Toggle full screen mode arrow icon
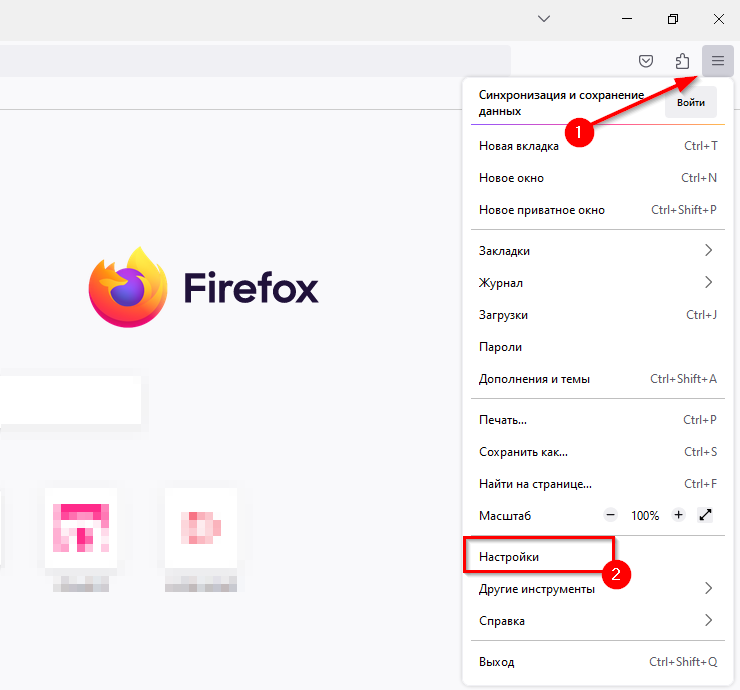This screenshot has height=690, width=740. point(706,515)
